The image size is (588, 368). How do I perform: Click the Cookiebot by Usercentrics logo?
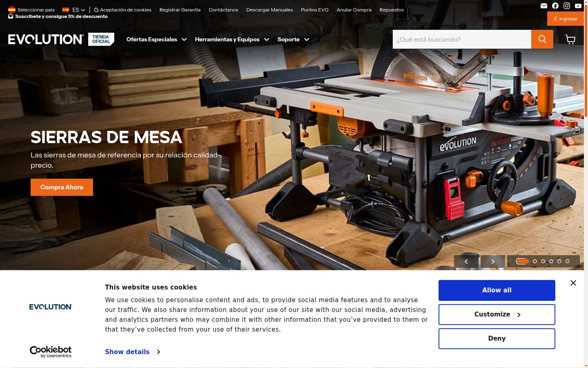tap(51, 352)
